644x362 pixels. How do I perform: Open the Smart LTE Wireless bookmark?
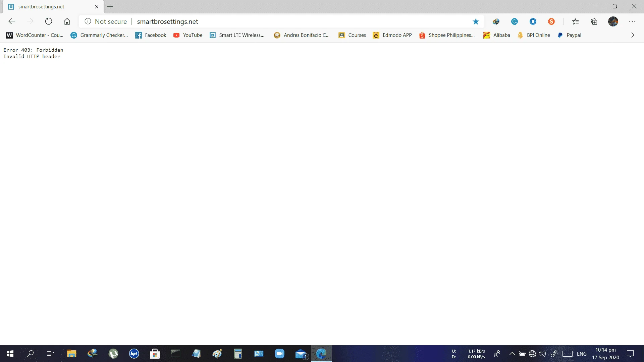pos(237,35)
